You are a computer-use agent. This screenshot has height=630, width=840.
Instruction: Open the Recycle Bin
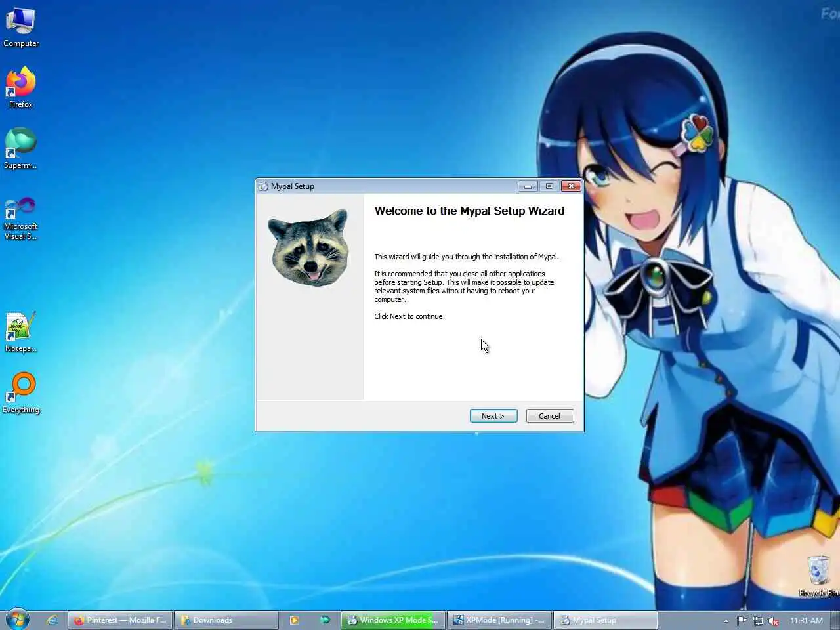818,576
